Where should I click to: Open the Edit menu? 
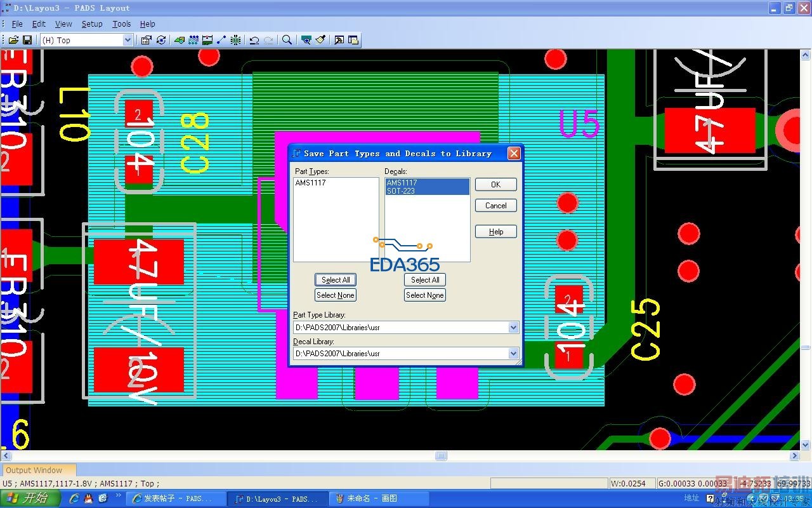tap(39, 24)
